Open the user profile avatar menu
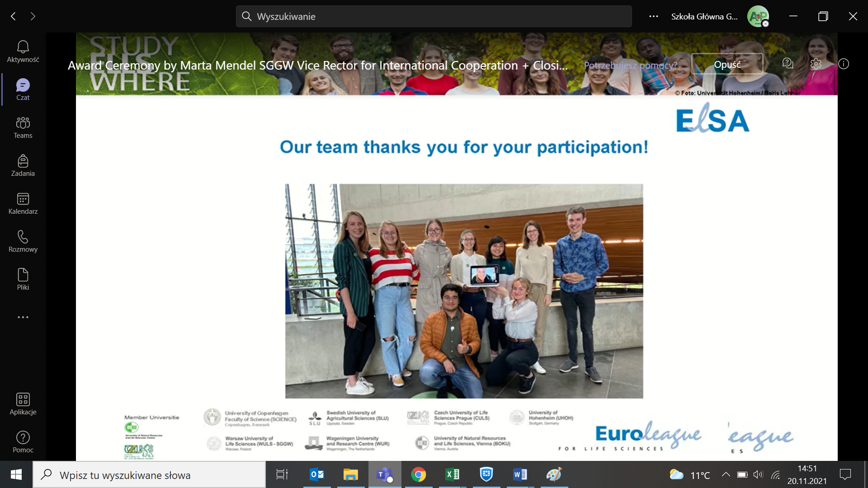868x488 pixels. click(758, 16)
